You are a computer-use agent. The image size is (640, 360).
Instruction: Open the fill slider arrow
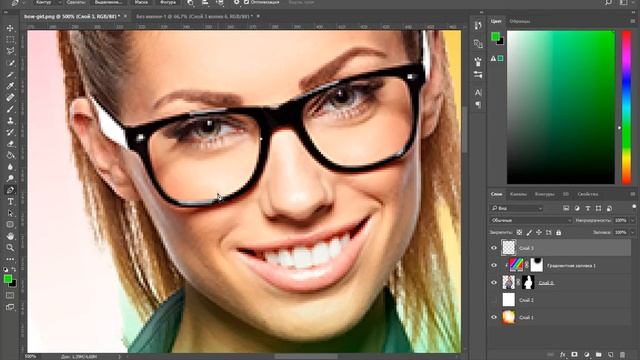633,232
